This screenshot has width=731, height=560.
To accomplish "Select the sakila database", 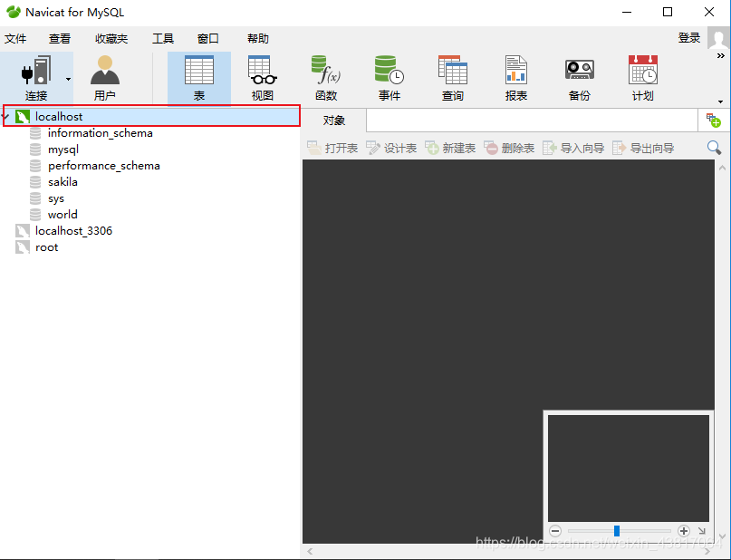I will pos(63,182).
